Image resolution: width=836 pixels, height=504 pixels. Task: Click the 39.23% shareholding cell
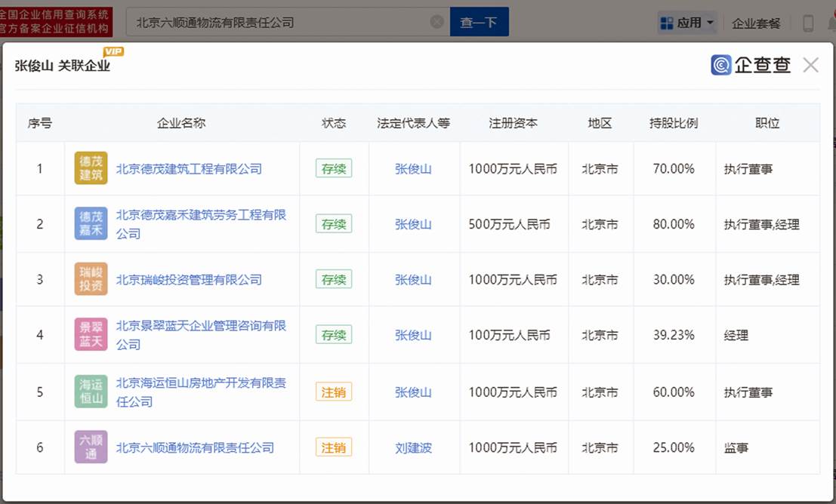click(674, 335)
